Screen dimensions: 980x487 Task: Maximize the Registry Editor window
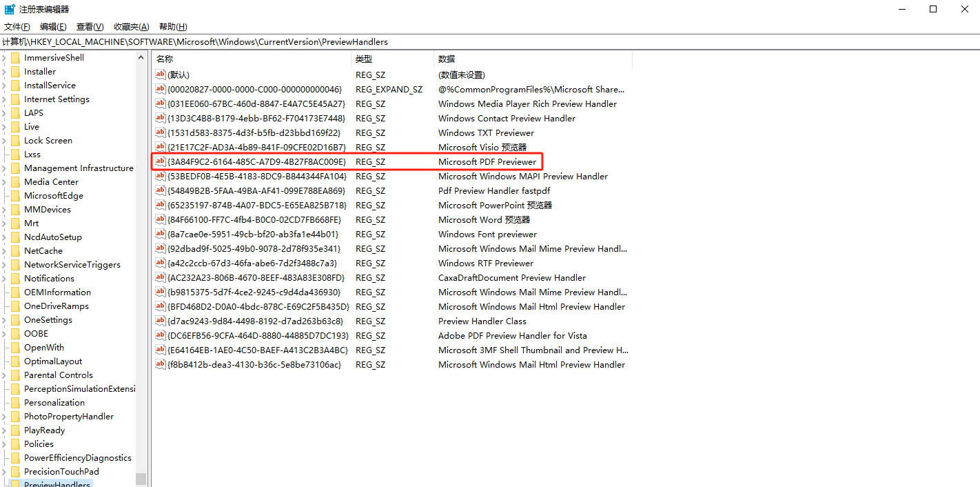coord(932,9)
